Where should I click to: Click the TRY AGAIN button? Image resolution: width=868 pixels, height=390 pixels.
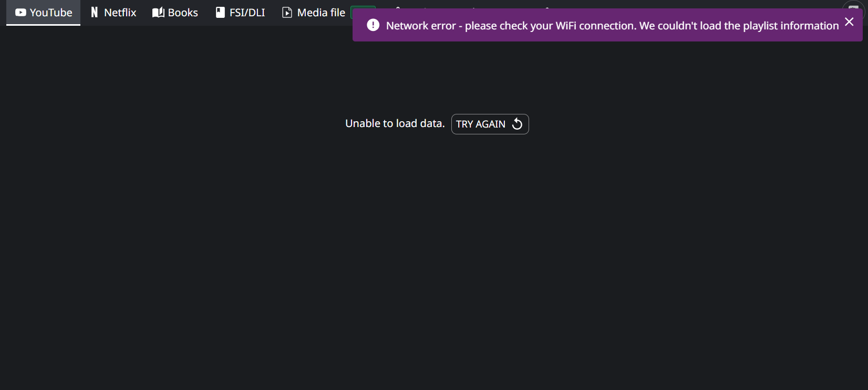pos(490,124)
